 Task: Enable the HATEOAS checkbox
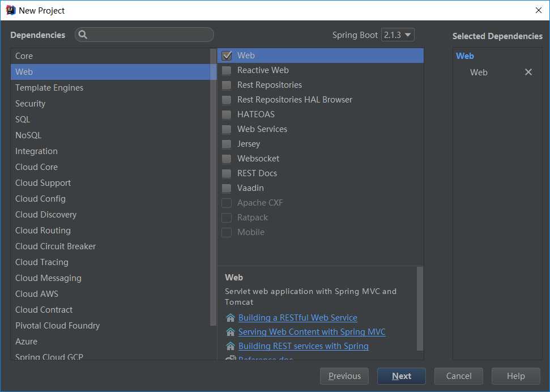[x=227, y=114]
